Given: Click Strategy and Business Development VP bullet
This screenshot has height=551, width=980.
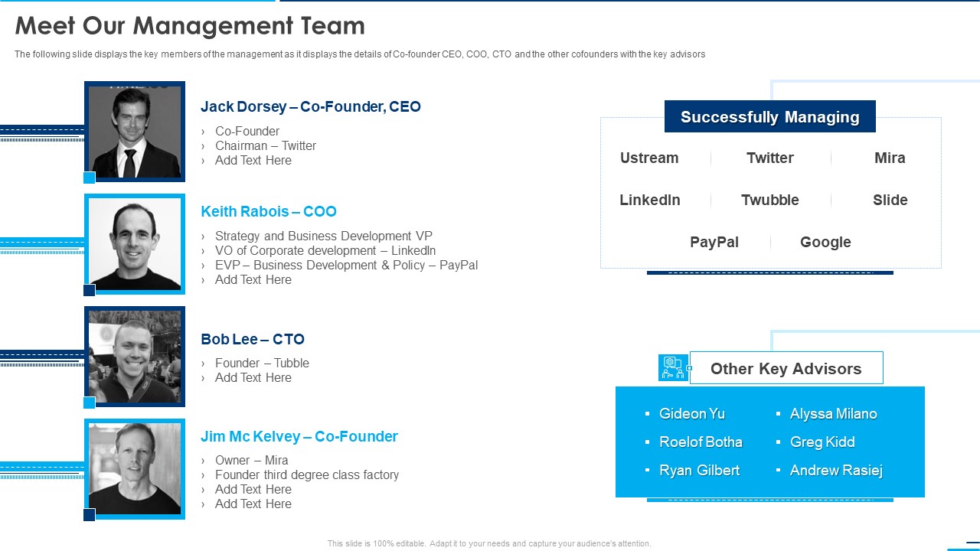Looking at the screenshot, I should (x=324, y=236).
